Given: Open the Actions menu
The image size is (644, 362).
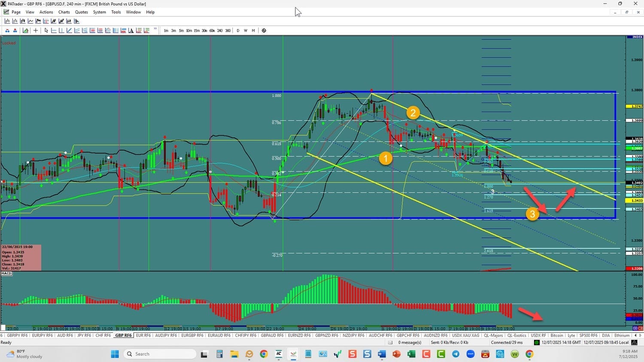Looking at the screenshot, I should point(46,12).
